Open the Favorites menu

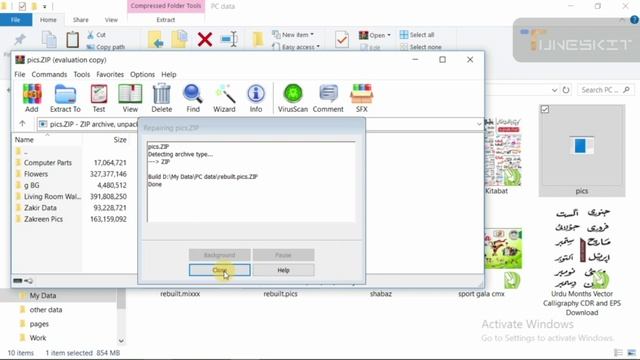[110, 74]
